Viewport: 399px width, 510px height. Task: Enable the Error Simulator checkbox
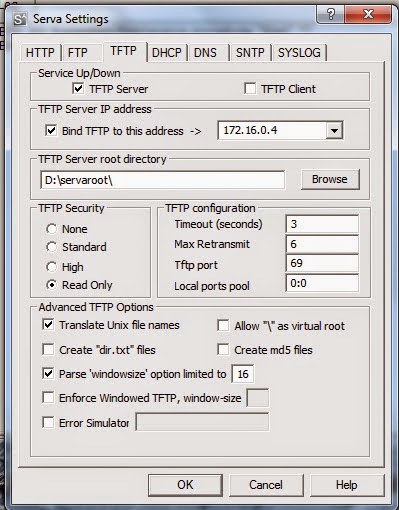48,423
